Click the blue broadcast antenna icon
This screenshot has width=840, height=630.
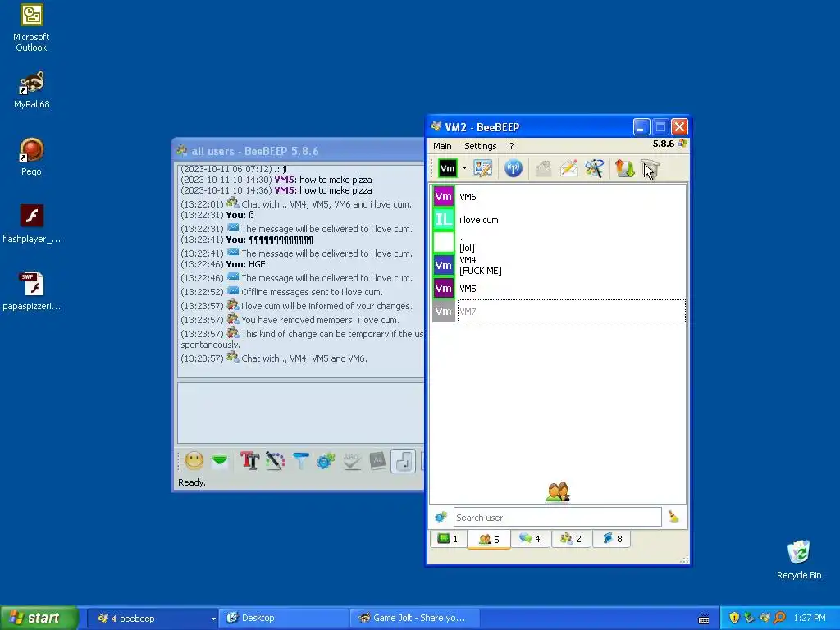click(514, 168)
